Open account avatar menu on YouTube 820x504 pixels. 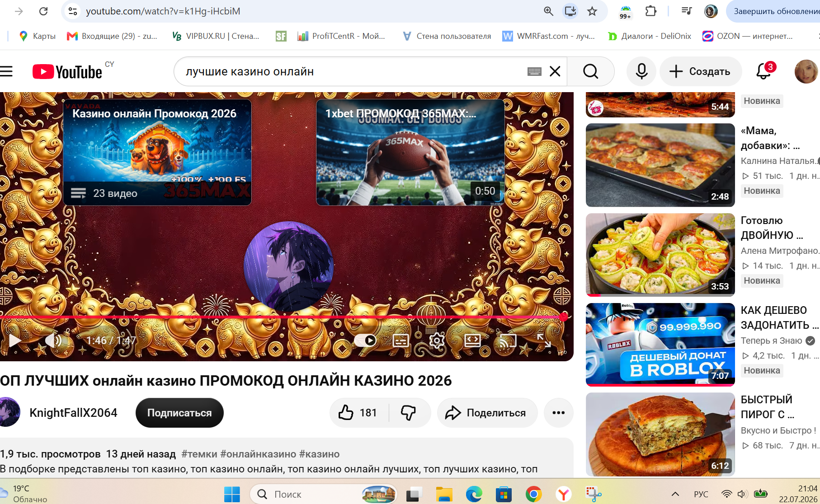tap(806, 71)
